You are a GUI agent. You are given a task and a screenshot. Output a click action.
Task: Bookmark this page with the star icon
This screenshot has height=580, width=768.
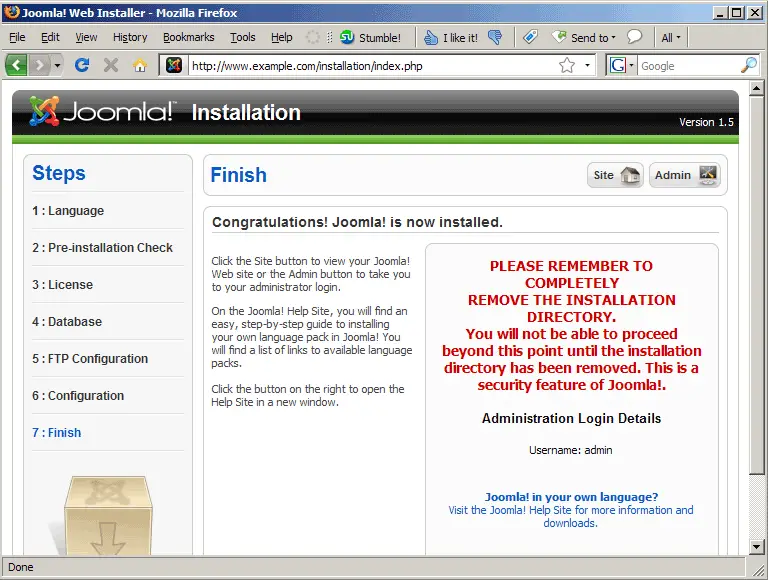[x=567, y=65]
